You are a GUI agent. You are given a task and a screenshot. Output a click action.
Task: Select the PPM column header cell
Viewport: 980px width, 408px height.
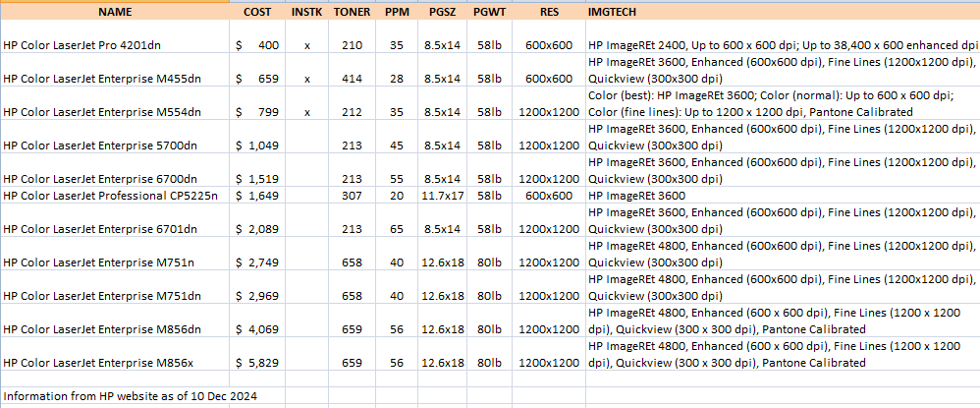click(397, 12)
